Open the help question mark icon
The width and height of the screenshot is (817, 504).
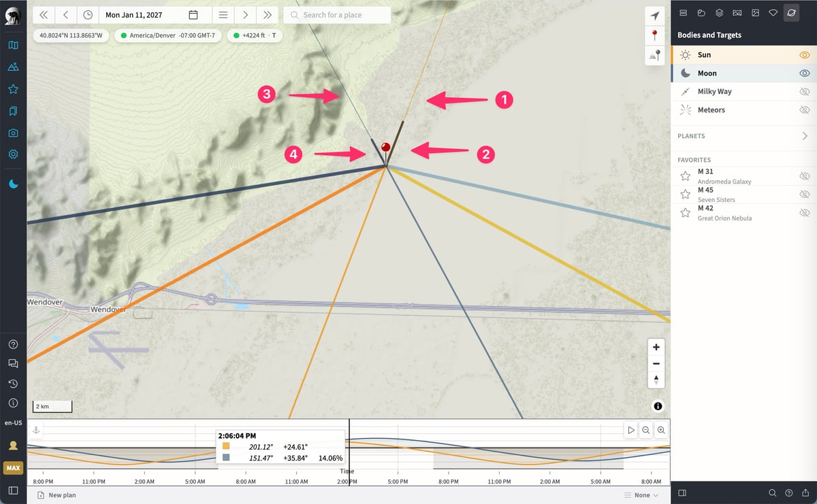click(x=13, y=344)
